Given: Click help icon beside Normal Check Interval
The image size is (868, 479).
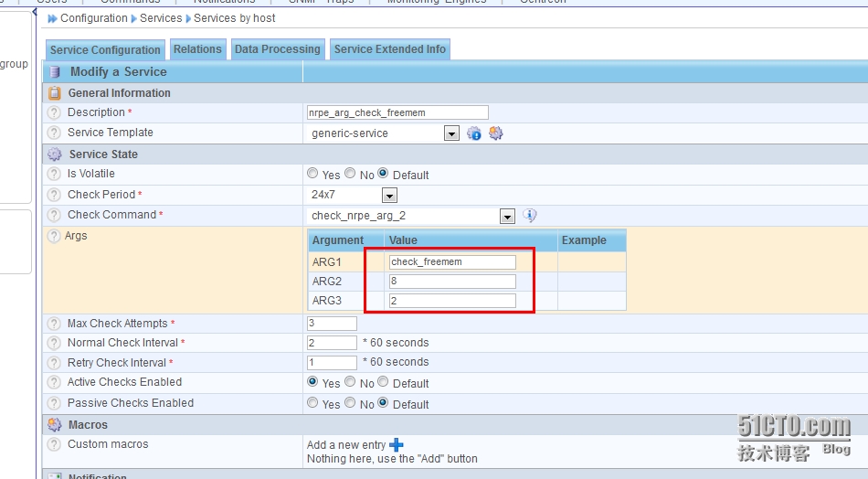Looking at the screenshot, I should 54,343.
